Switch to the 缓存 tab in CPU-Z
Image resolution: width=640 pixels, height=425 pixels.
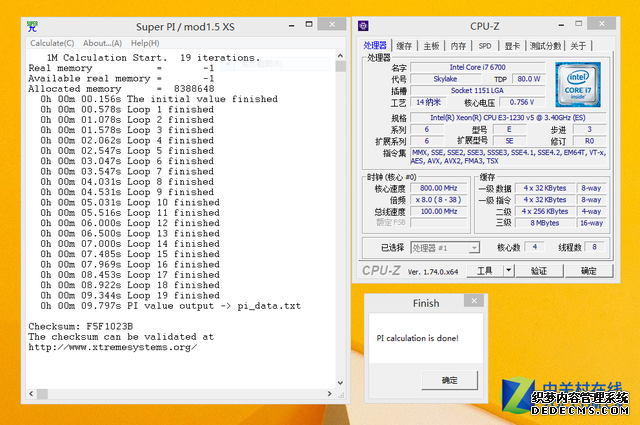point(404,46)
